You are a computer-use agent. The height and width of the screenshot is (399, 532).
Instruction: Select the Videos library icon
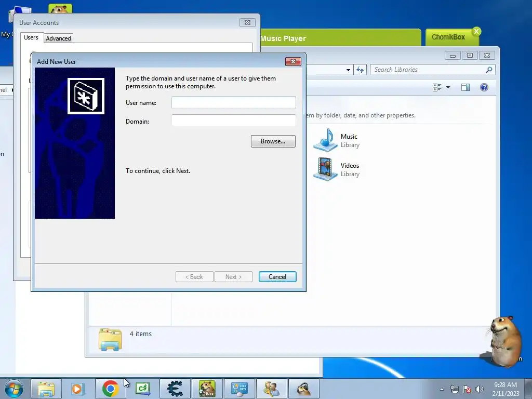coord(325,169)
